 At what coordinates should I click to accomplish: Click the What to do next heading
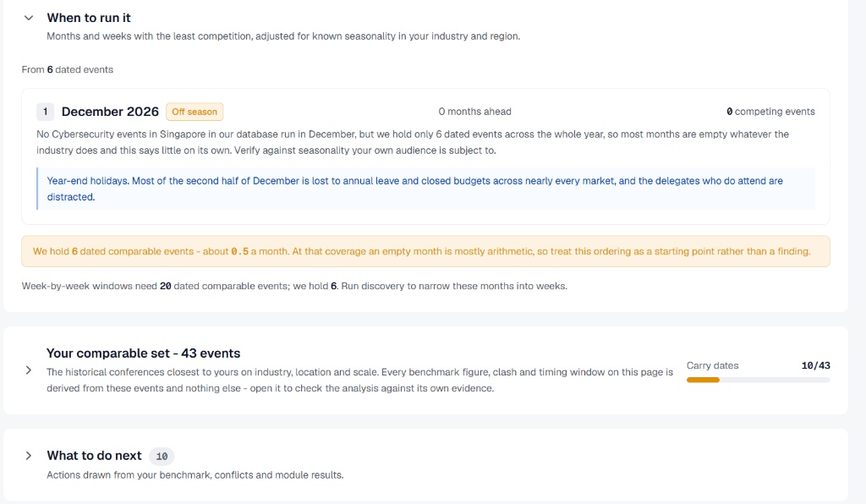[95, 456]
